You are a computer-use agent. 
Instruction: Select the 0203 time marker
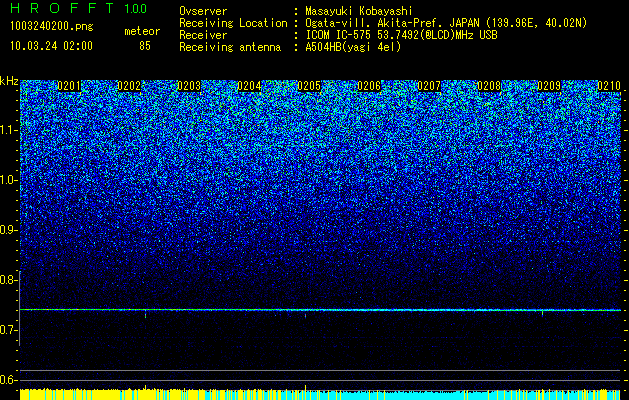189,86
